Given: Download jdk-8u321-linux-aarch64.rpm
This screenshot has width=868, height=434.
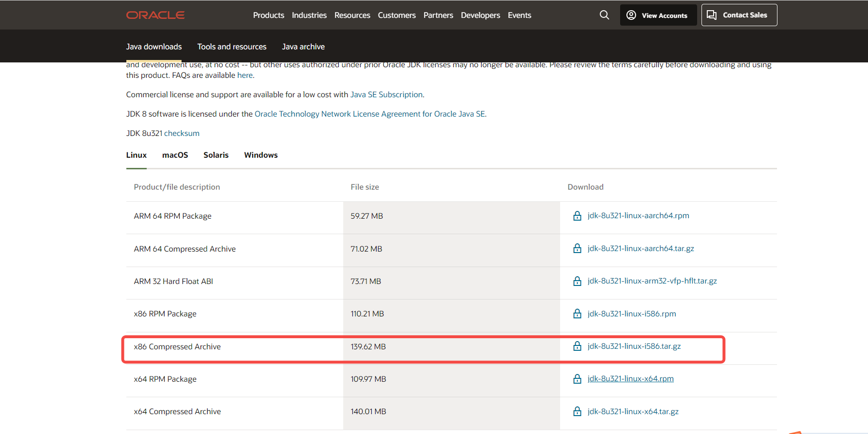Looking at the screenshot, I should [639, 215].
